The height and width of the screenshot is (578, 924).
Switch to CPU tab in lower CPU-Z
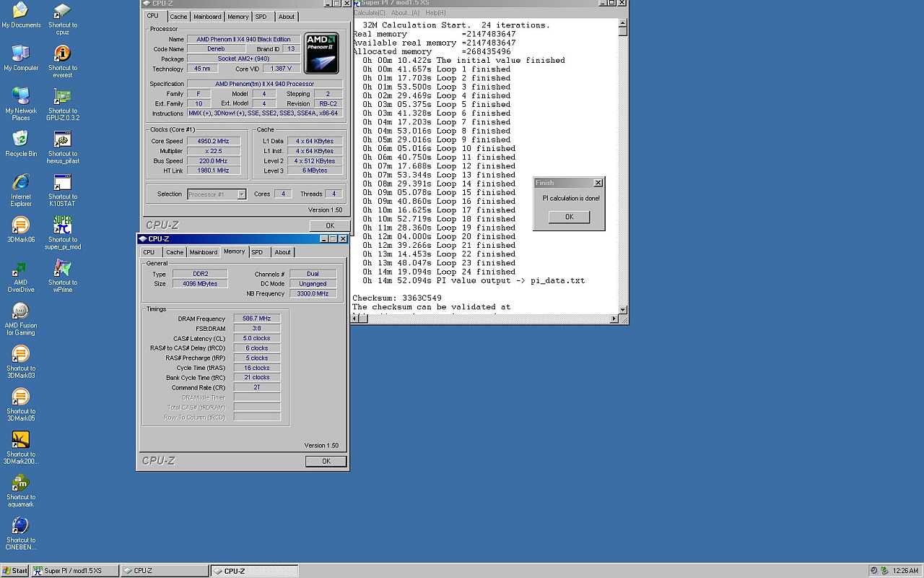(x=149, y=252)
